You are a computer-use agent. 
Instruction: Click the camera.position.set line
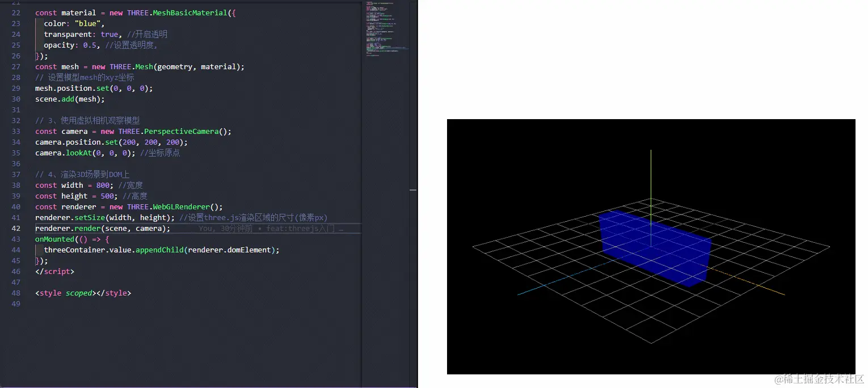(x=111, y=142)
